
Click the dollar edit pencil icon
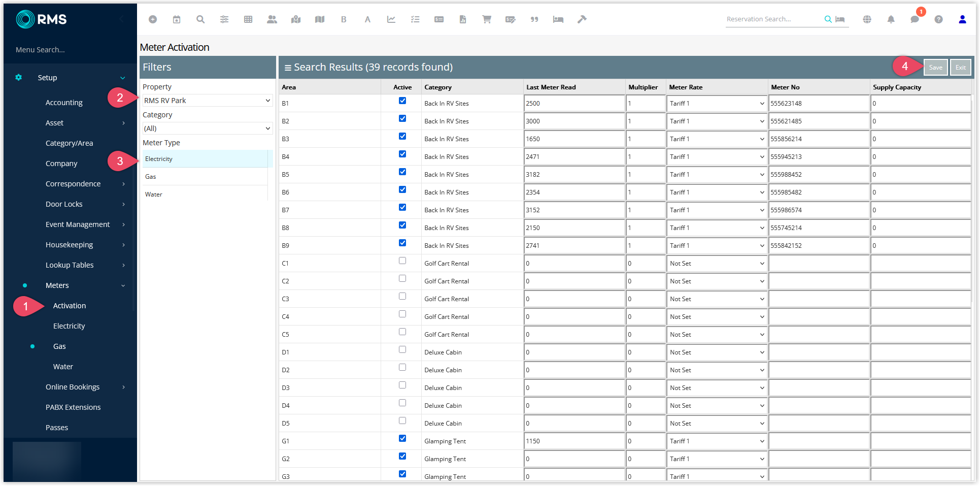coord(511,19)
